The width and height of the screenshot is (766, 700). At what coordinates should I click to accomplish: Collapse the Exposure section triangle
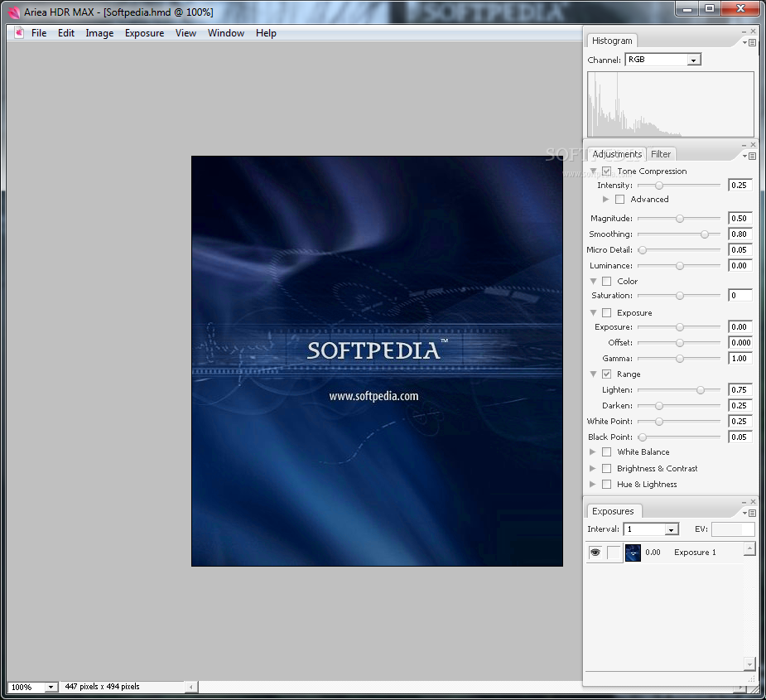(x=593, y=313)
